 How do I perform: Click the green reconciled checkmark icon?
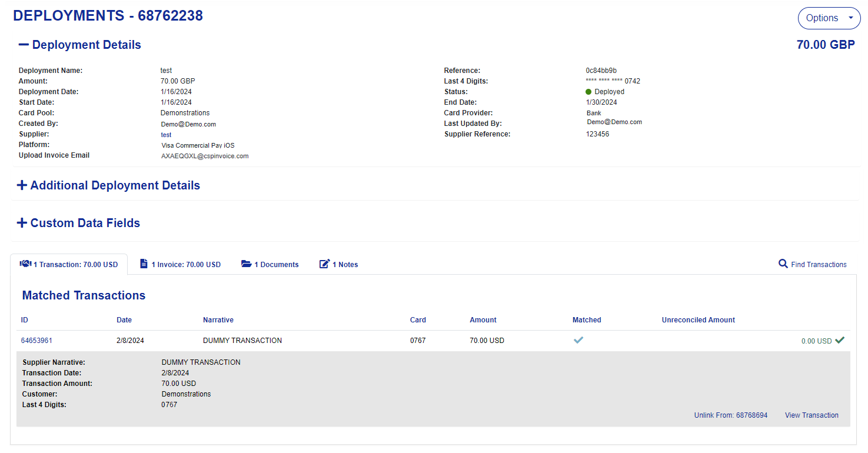tap(840, 340)
